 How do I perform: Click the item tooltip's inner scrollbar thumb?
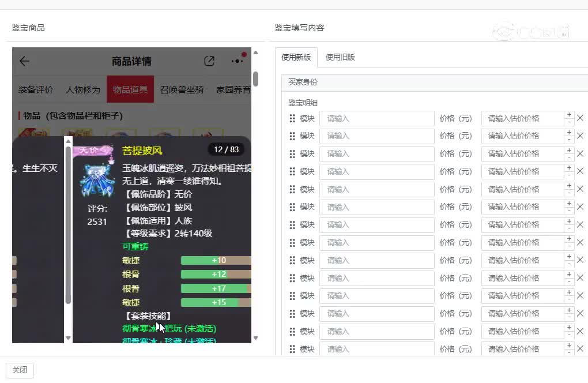[68, 225]
